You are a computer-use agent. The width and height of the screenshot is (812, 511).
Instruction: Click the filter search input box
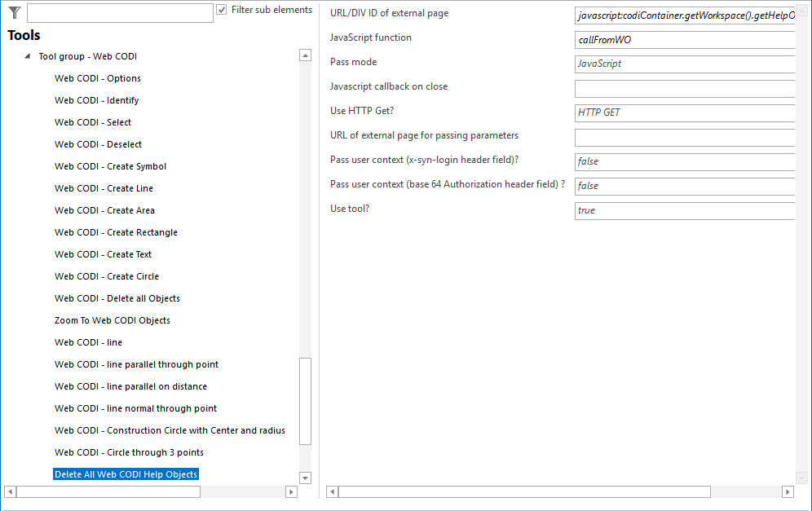point(119,12)
